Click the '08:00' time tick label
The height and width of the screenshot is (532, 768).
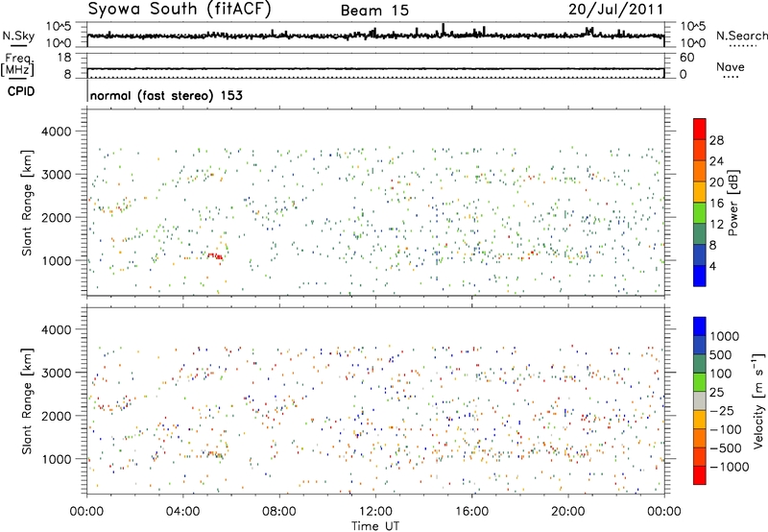click(279, 512)
